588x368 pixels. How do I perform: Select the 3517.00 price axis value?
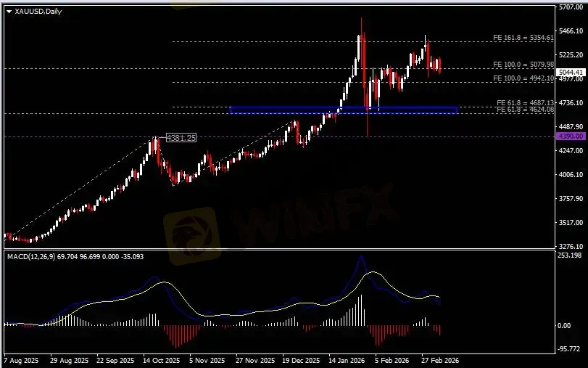coord(571,223)
